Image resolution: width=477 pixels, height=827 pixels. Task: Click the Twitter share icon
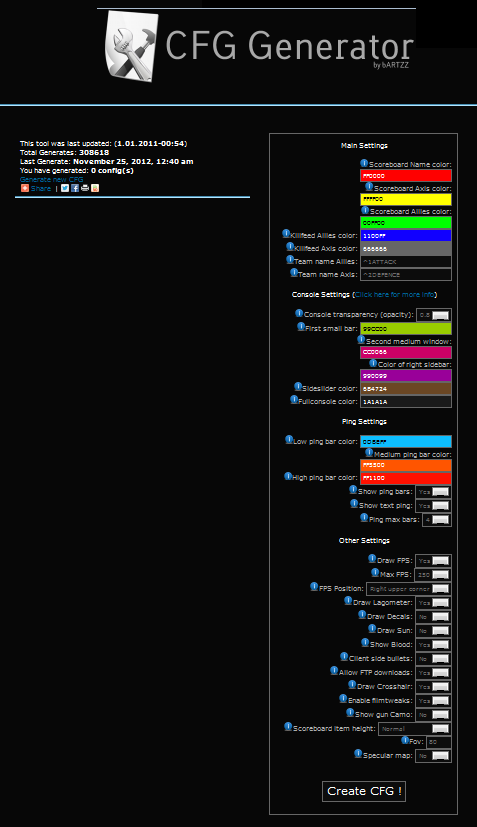coord(65,188)
